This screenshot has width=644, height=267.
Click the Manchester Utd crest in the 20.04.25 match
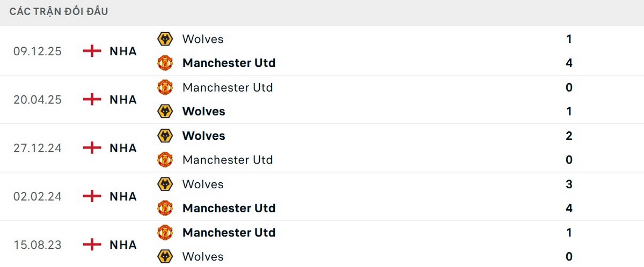coord(165,87)
